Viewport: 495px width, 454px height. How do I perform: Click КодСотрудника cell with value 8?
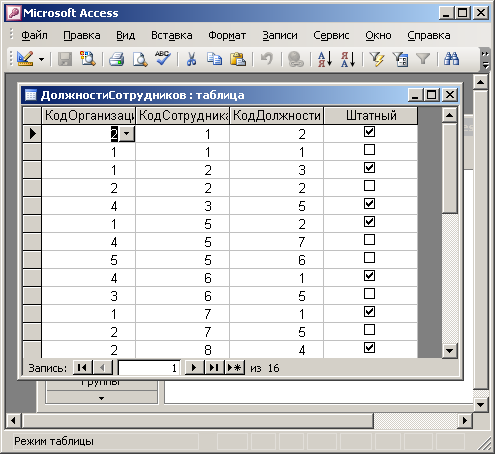coord(182,350)
